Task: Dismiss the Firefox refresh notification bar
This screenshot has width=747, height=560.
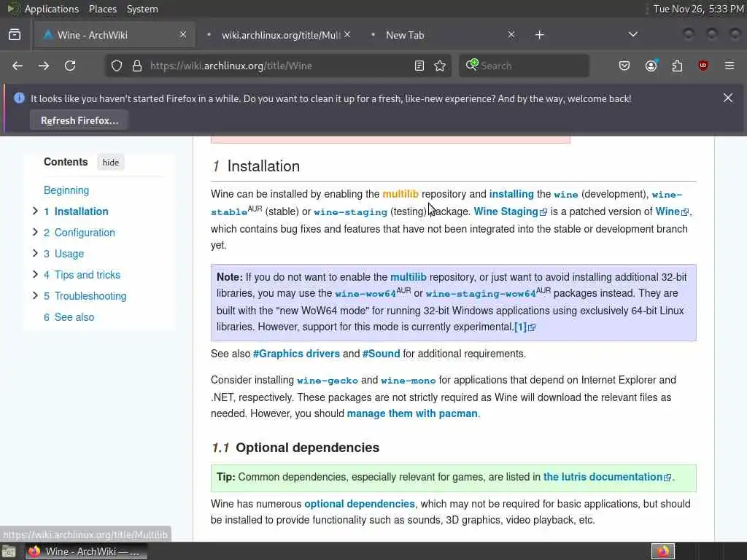Action: click(x=728, y=98)
